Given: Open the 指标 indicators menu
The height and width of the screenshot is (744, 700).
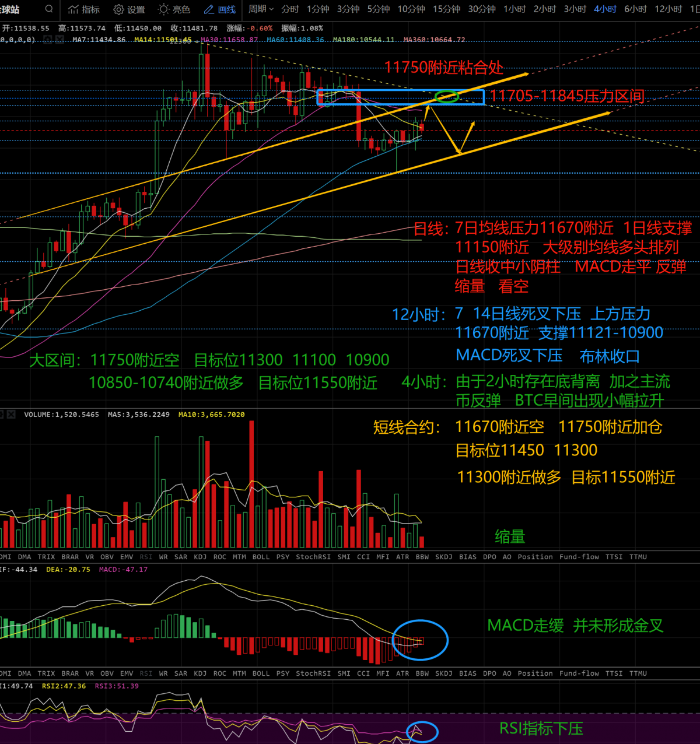Looking at the screenshot, I should (84, 9).
